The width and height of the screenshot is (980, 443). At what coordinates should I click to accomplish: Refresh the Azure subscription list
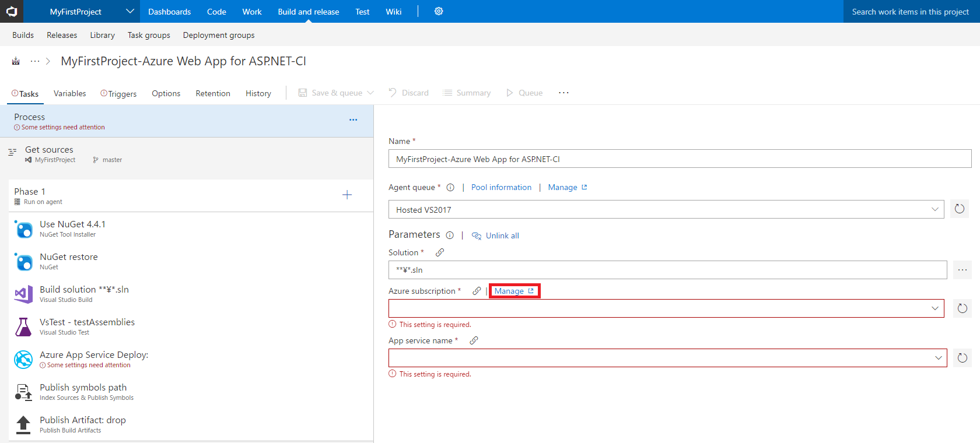(x=963, y=308)
